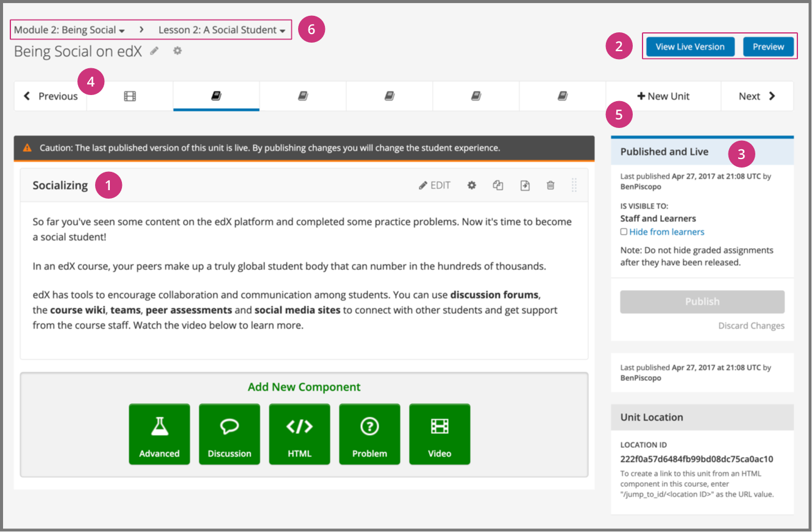The image size is (812, 532).
Task: Click the New Unit tab
Action: click(663, 96)
